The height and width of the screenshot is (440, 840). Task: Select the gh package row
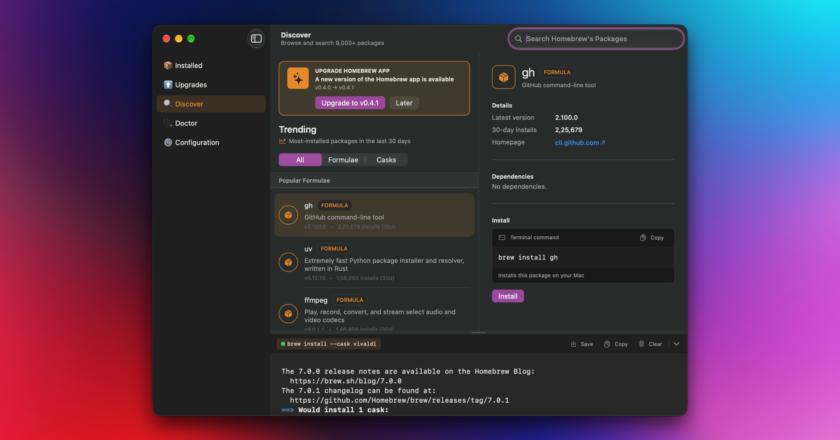click(x=374, y=215)
